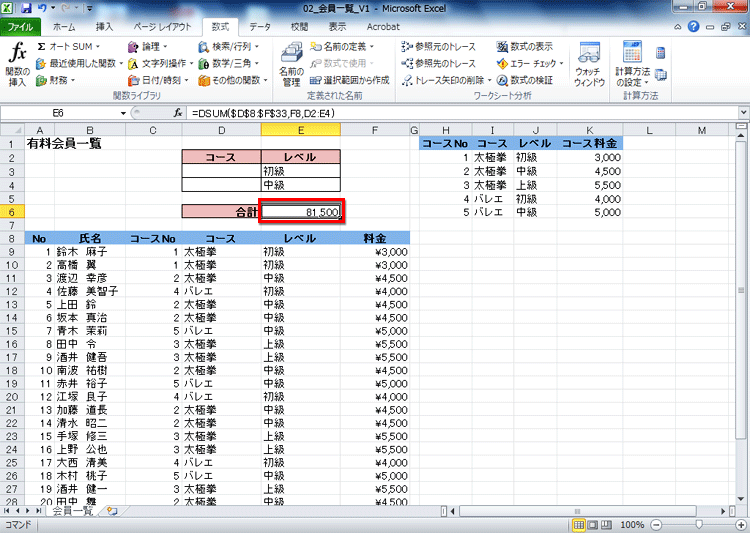Switch to Normal view in status bar
Viewport: 750px width, 533px height.
click(579, 525)
